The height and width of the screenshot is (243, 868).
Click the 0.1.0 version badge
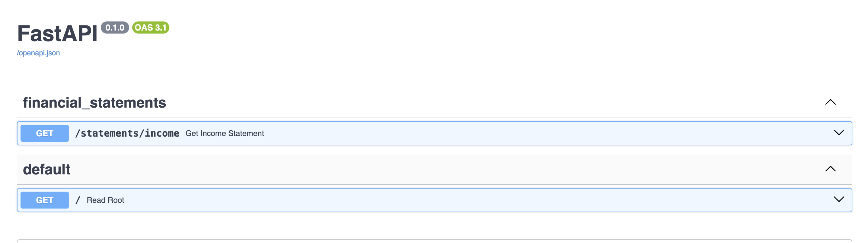[x=115, y=28]
